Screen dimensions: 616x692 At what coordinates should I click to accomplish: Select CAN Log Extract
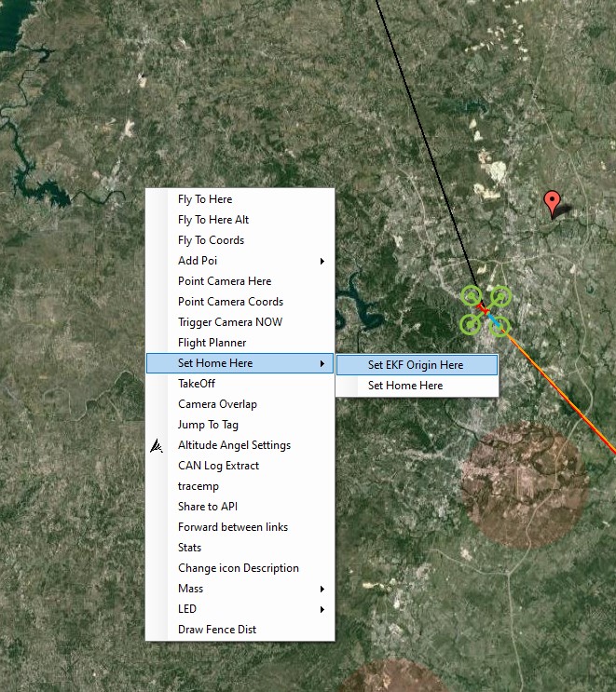[218, 466]
